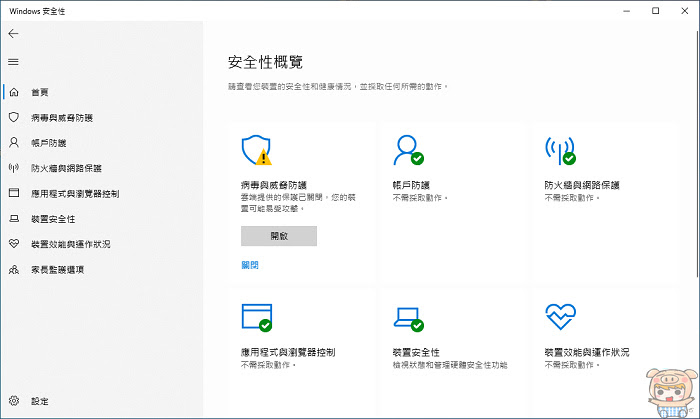700x419 pixels.
Task: Open the 帳戶防護 person card icon
Action: [x=408, y=150]
